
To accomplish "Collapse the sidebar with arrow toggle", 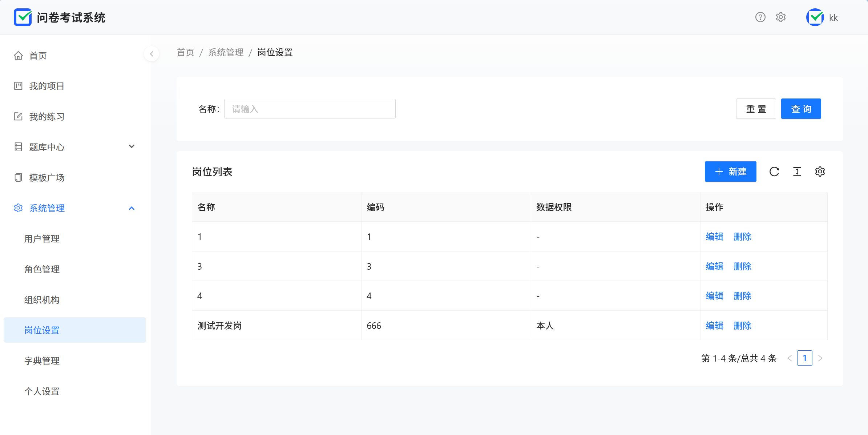I will click(152, 54).
